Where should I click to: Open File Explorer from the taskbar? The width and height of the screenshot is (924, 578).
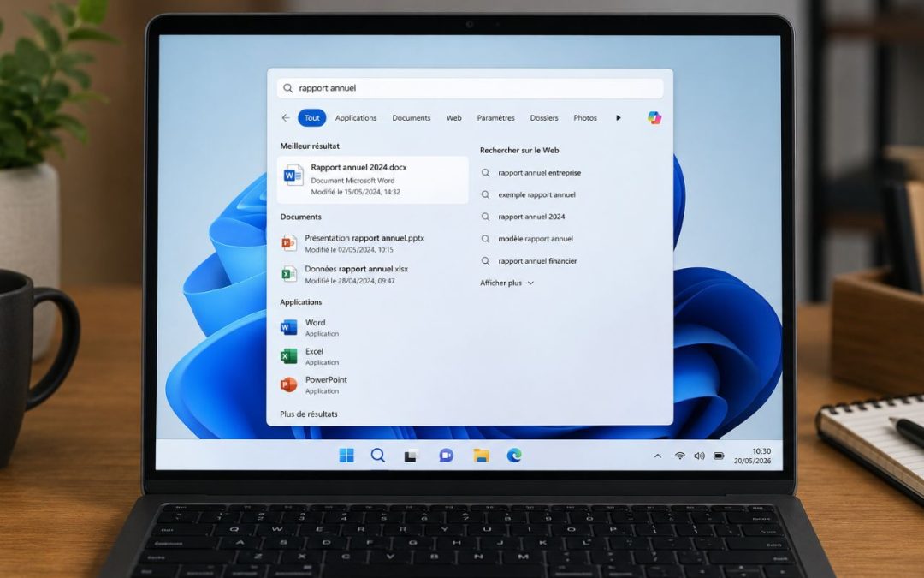482,456
